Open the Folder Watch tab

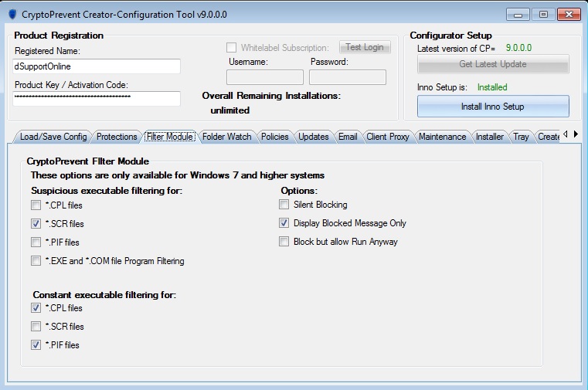(x=226, y=137)
